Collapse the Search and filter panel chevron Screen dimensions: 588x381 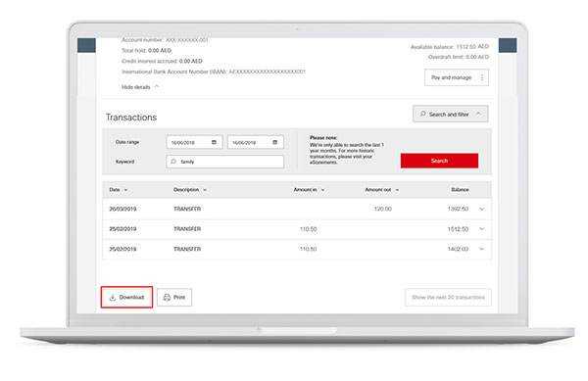[x=478, y=114]
